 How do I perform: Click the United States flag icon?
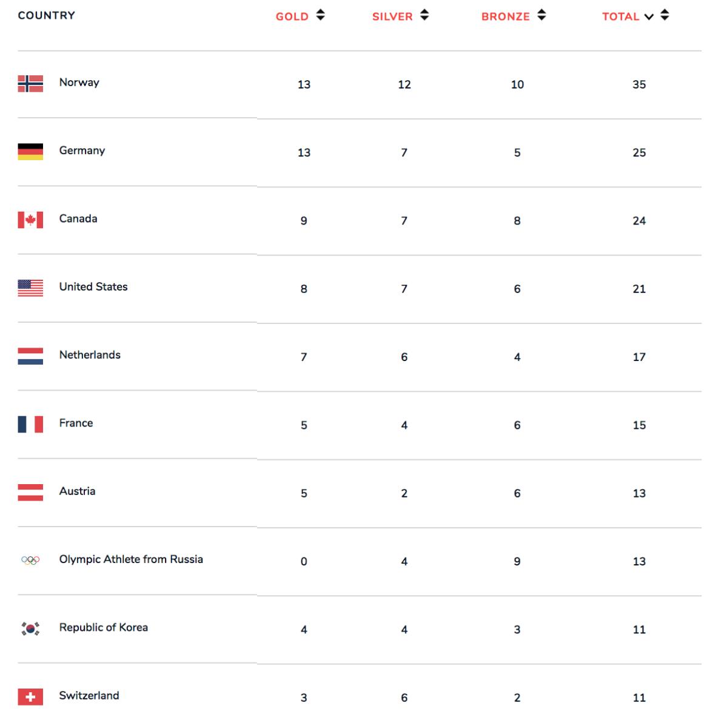point(30,288)
